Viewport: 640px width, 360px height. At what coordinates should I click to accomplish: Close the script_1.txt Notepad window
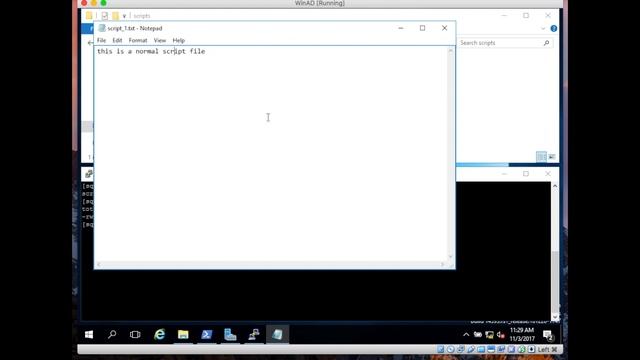click(x=444, y=28)
